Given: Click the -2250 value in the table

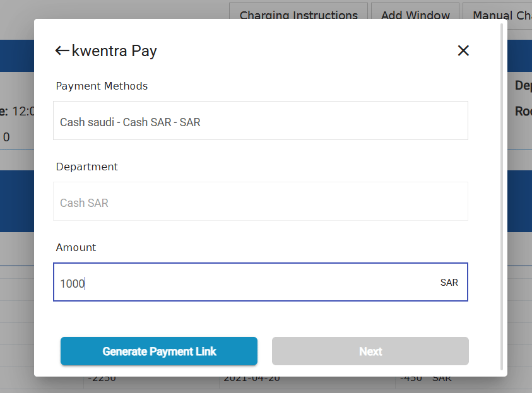Looking at the screenshot, I should [x=102, y=379].
